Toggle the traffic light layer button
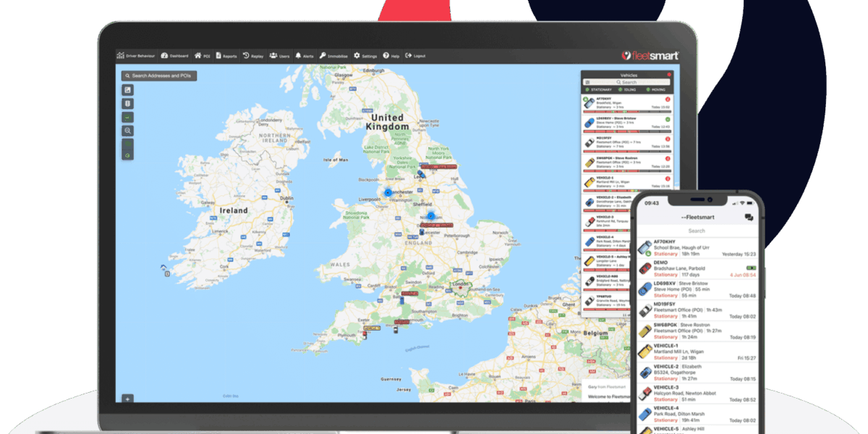The image size is (868, 434). pyautogui.click(x=128, y=103)
